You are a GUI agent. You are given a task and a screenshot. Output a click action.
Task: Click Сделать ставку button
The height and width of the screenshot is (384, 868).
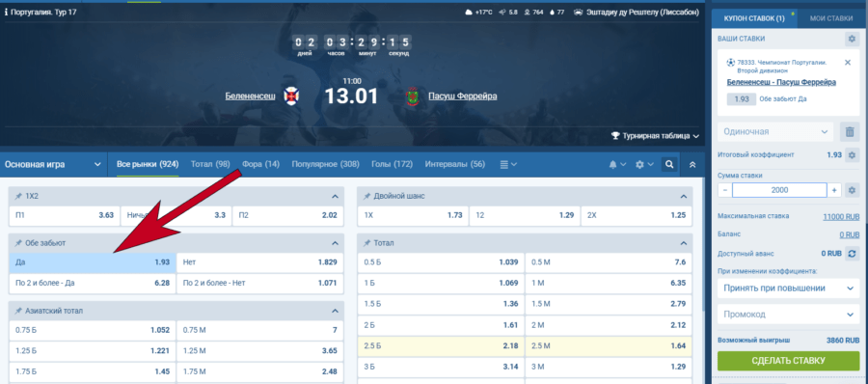(788, 361)
